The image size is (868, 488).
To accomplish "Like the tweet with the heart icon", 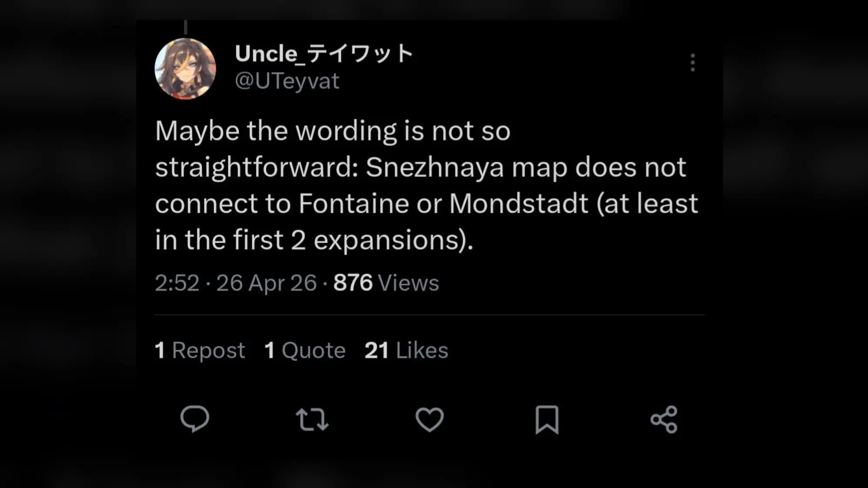I will click(x=430, y=420).
